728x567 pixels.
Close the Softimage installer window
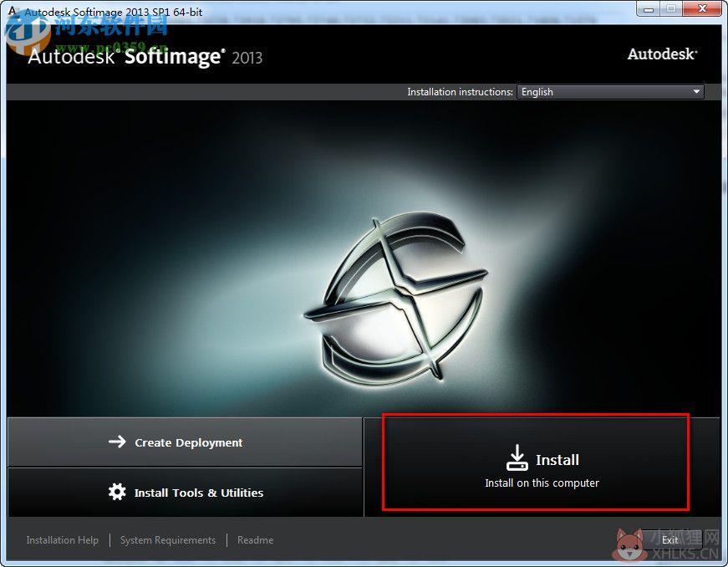(702, 9)
